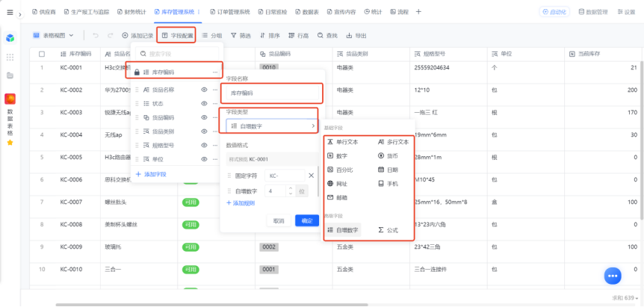Screen dimensions: 644x307
Task: Toggle visibility of the 货品类别 field
Action: point(204,131)
